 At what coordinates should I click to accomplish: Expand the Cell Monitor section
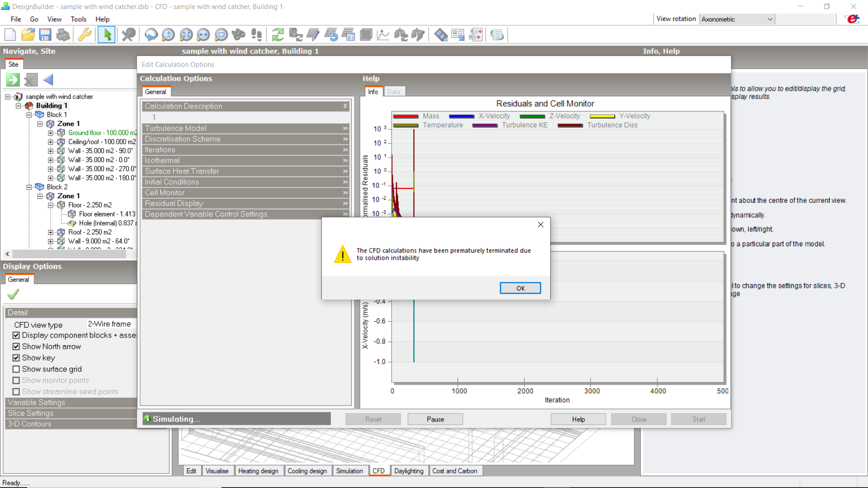pos(246,192)
